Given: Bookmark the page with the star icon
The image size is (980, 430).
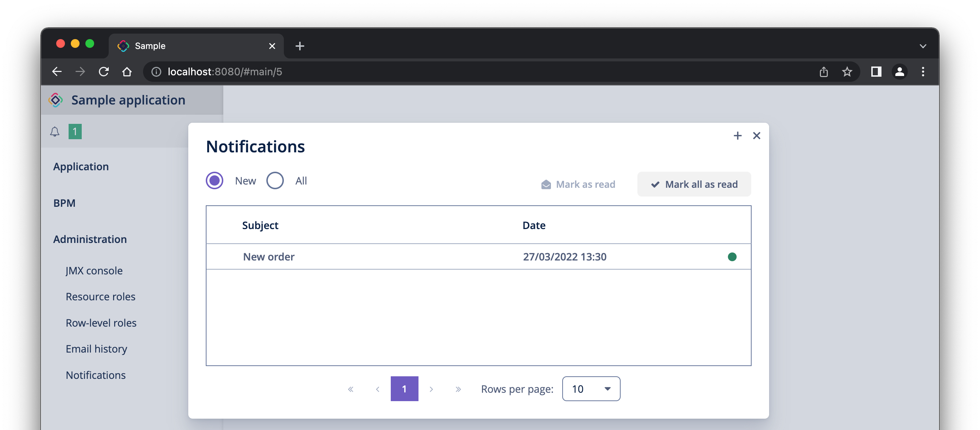Looking at the screenshot, I should coord(847,72).
